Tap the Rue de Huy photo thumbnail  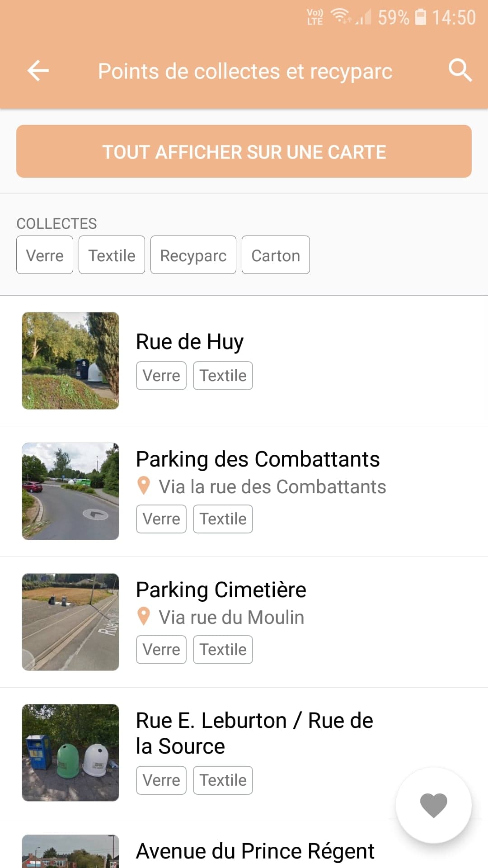[70, 361]
